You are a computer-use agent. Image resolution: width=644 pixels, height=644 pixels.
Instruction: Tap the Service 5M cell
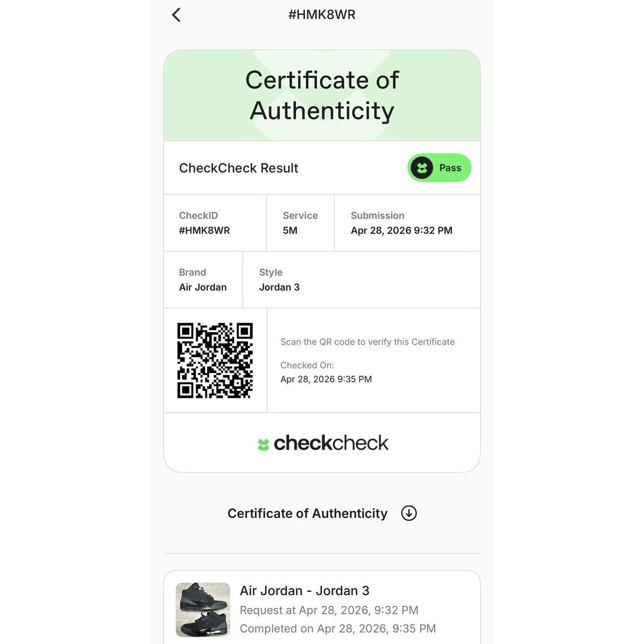300,223
